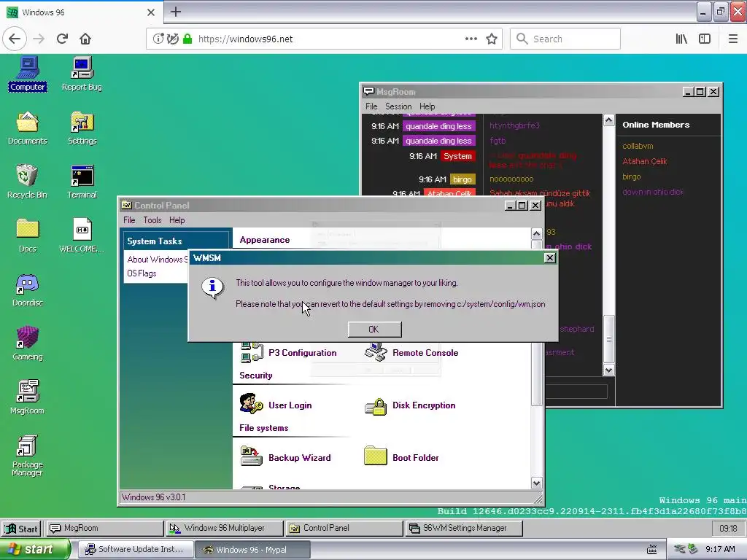Image resolution: width=747 pixels, height=560 pixels.
Task: Select Atahan Çelik in Online Members
Action: pyautogui.click(x=645, y=161)
